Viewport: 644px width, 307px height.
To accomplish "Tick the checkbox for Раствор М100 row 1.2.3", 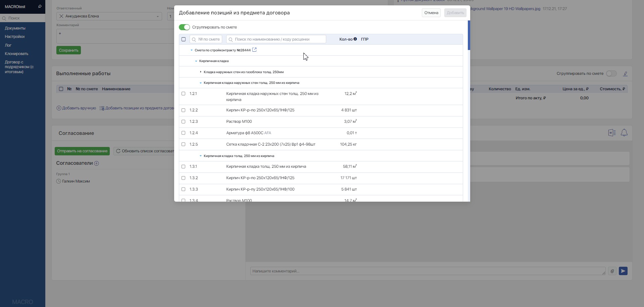I will coord(183,121).
